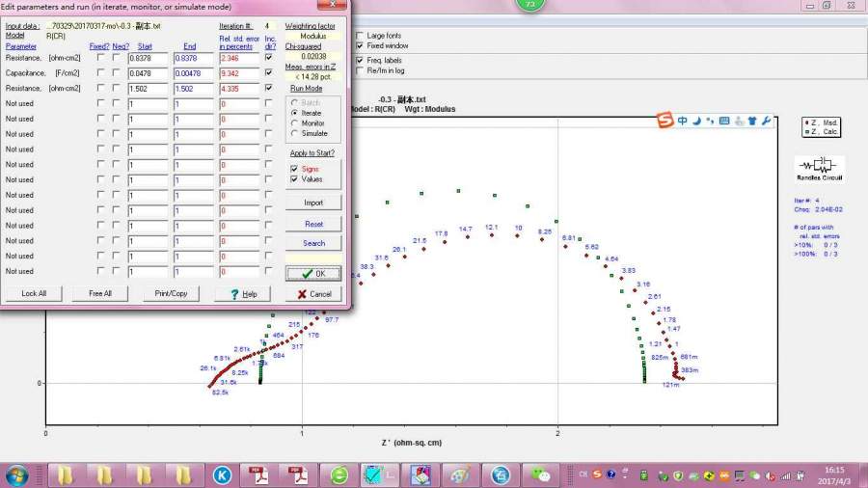Open the paint palette taskbar icon
The width and height of the screenshot is (868, 488).
(459, 475)
